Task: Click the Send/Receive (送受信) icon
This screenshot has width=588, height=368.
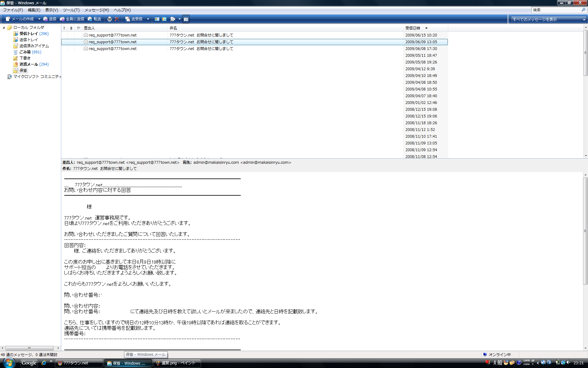Action: pyautogui.click(x=128, y=19)
